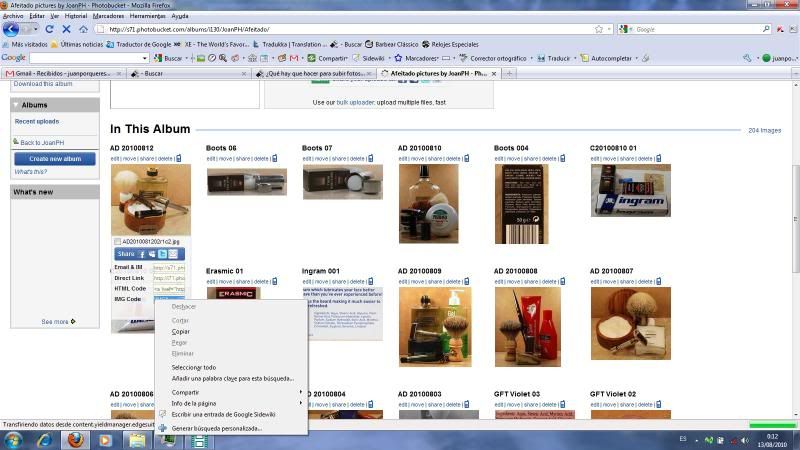Open Windows Start menu orb
The width and height of the screenshot is (800, 450).
(13, 440)
